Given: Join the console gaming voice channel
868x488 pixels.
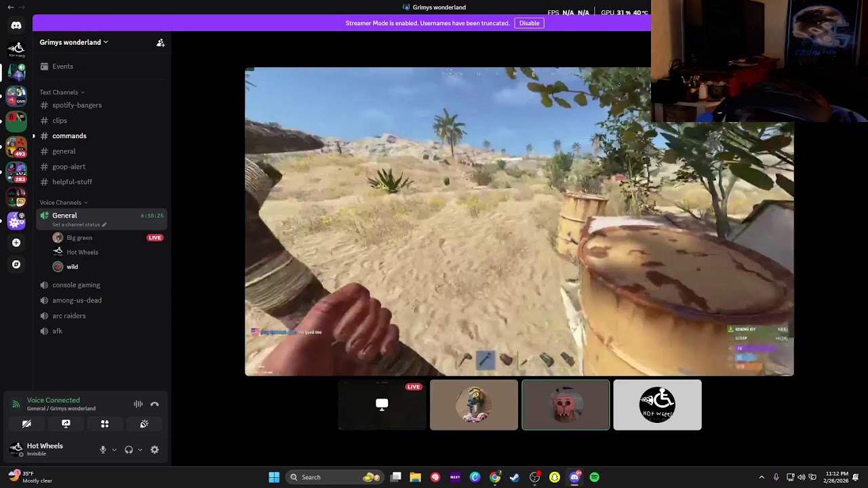Looking at the screenshot, I should (102, 285).
